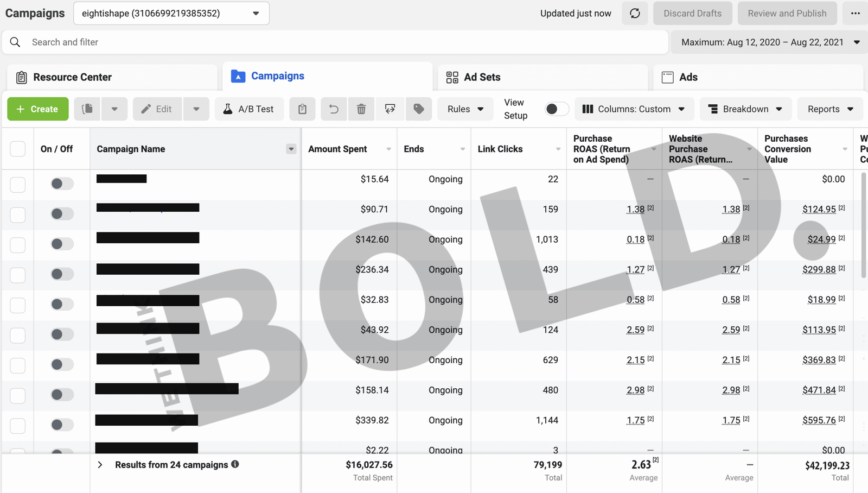Screen dimensions: 868x493
Task: Click the tag label icon
Action: (x=418, y=109)
